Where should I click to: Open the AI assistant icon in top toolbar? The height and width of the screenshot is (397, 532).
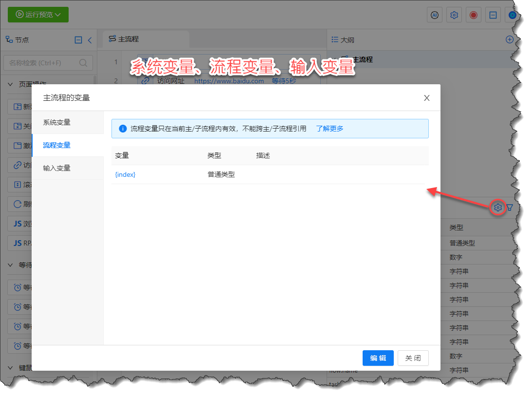pyautogui.click(x=435, y=15)
